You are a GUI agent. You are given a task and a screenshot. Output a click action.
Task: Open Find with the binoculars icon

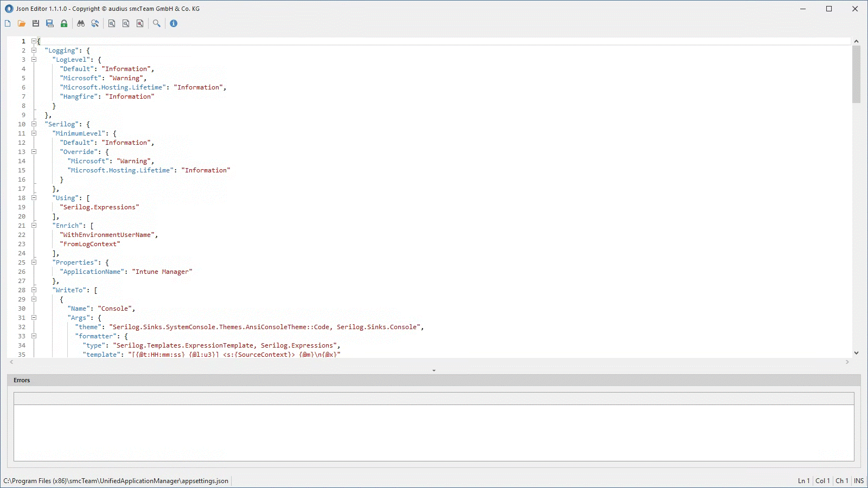pos(81,23)
